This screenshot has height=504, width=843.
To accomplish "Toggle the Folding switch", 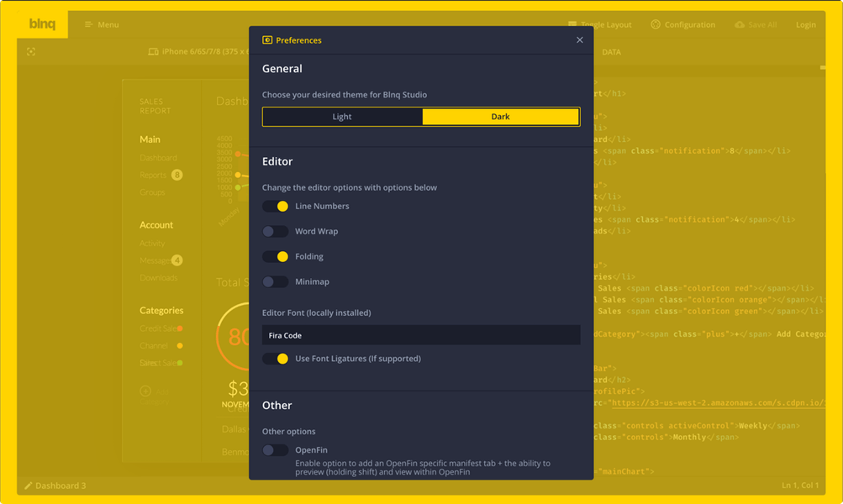I will point(276,257).
